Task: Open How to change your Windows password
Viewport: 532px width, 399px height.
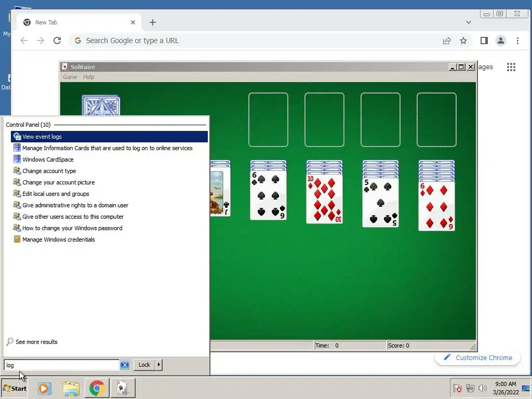Action: [109, 228]
